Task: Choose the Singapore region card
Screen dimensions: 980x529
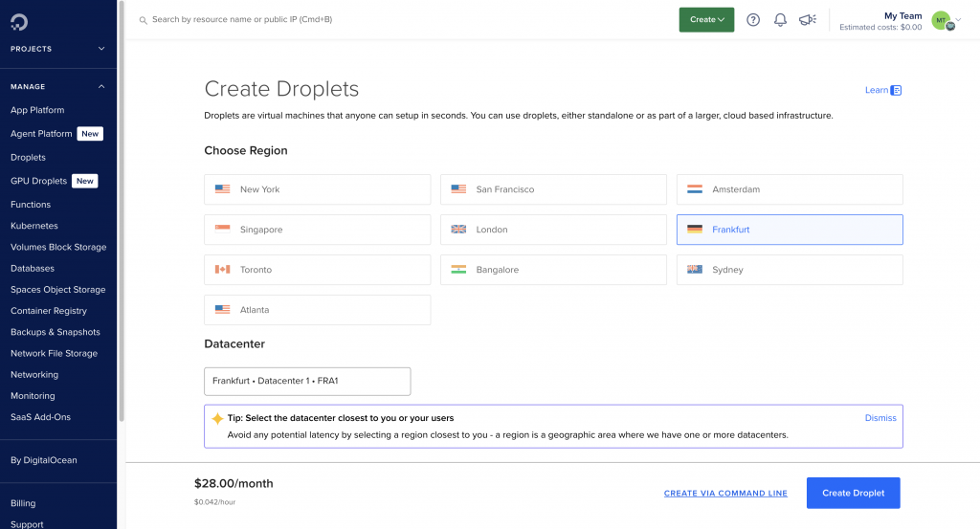Action: click(317, 230)
